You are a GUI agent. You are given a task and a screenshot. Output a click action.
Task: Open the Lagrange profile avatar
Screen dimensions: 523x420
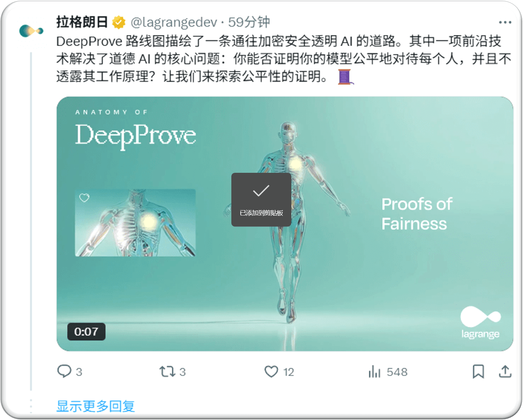pyautogui.click(x=31, y=31)
